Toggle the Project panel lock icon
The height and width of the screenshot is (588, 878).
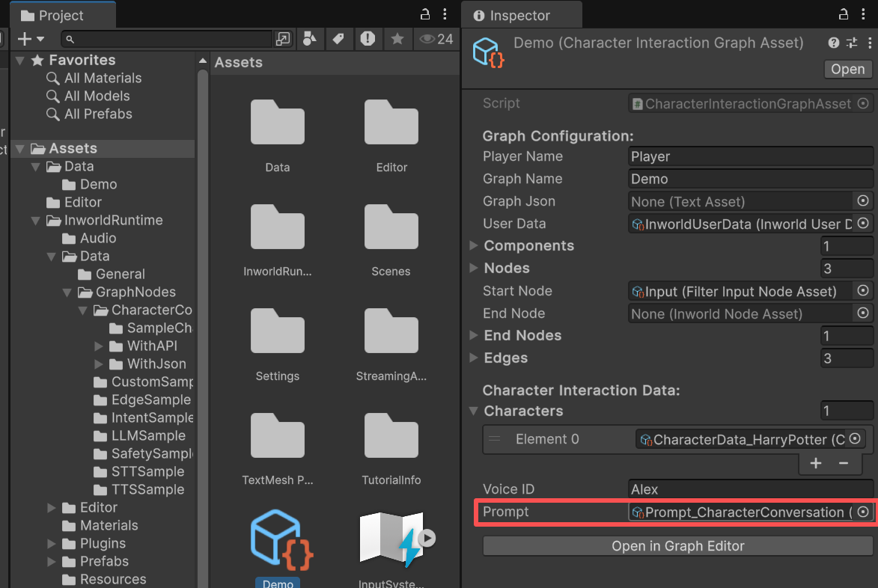tap(425, 14)
